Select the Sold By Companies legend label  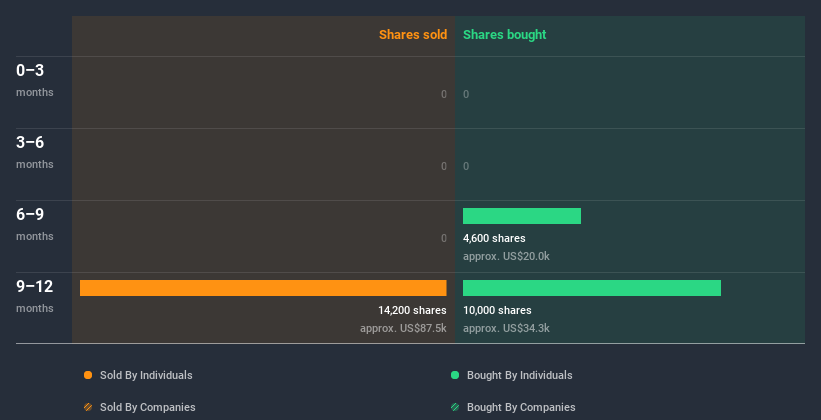(x=148, y=407)
